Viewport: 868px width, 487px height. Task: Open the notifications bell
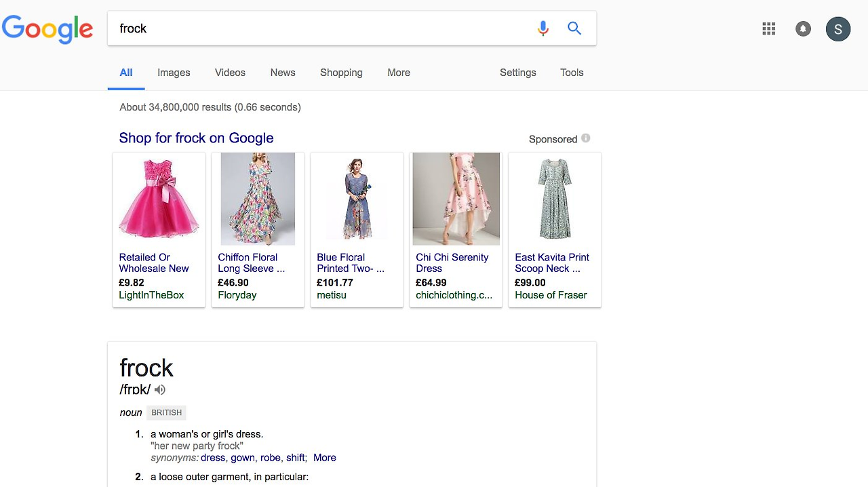803,28
